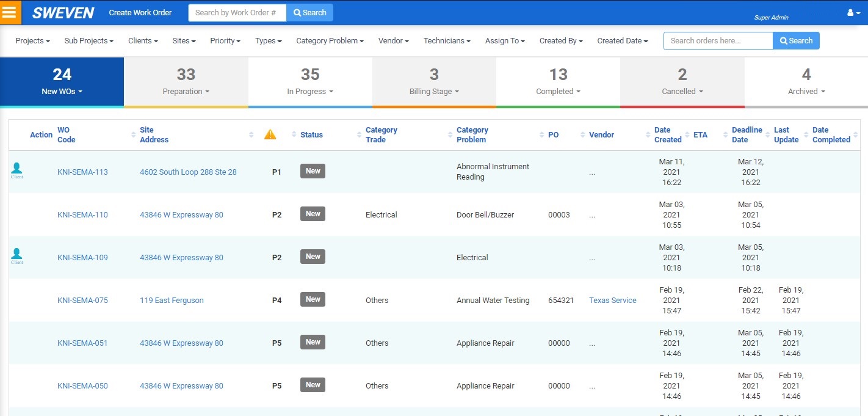The image size is (868, 416).
Task: Expand the Created Date filter dropdown
Action: click(623, 41)
